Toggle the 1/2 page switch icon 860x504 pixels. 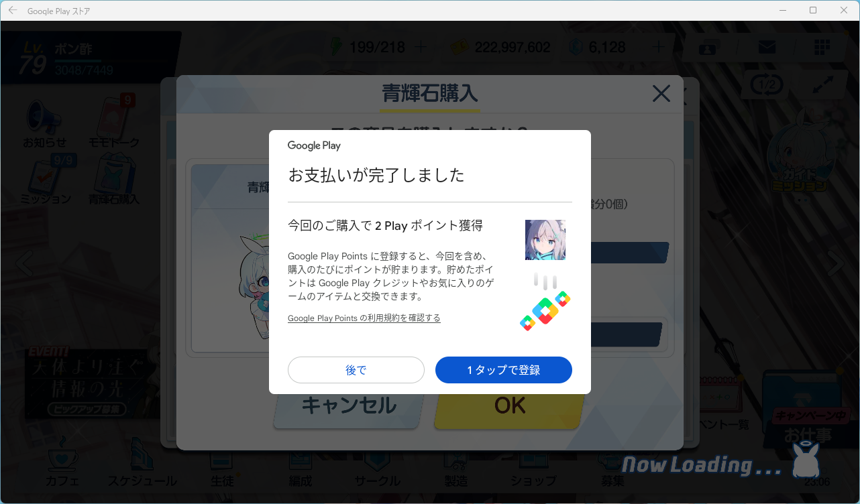coord(767,85)
